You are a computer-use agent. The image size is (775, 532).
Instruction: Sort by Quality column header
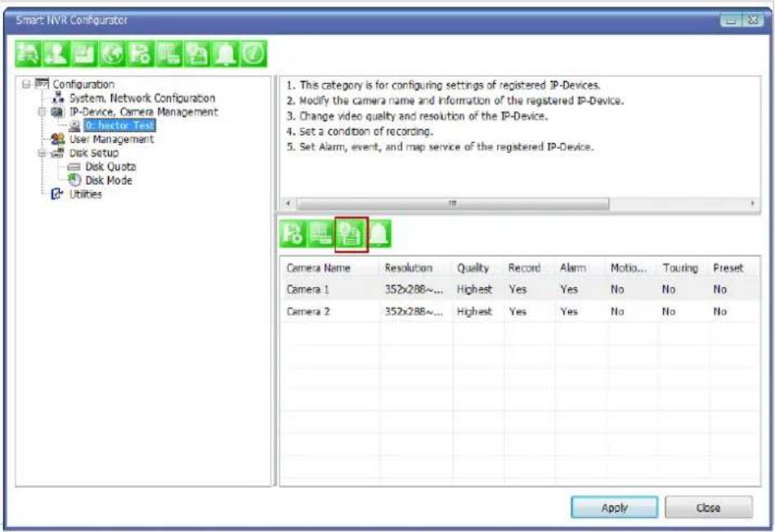pos(478,268)
